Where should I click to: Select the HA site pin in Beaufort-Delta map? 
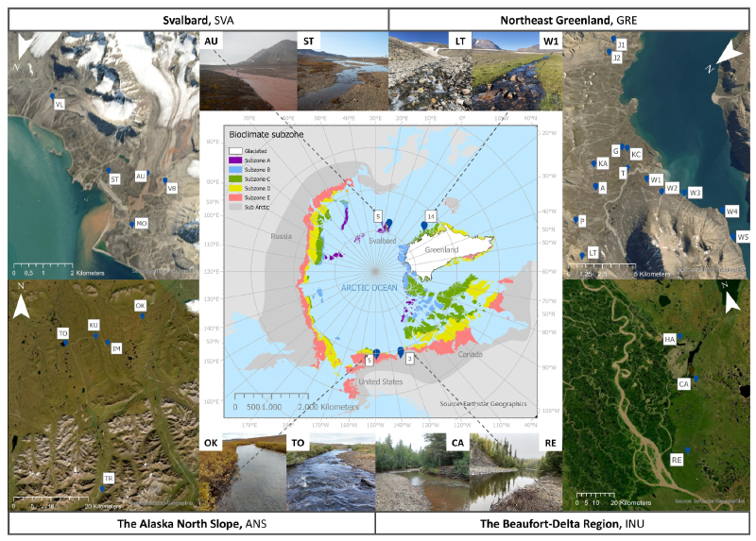tap(679, 336)
